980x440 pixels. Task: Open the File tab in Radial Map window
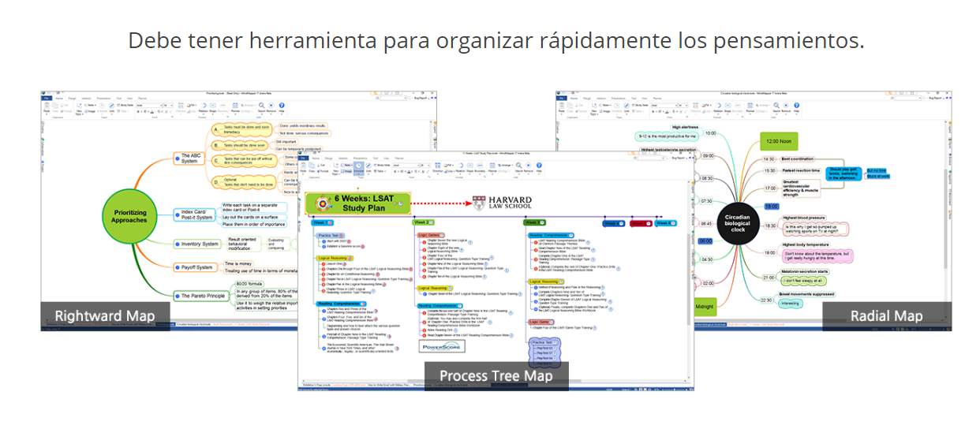click(561, 99)
